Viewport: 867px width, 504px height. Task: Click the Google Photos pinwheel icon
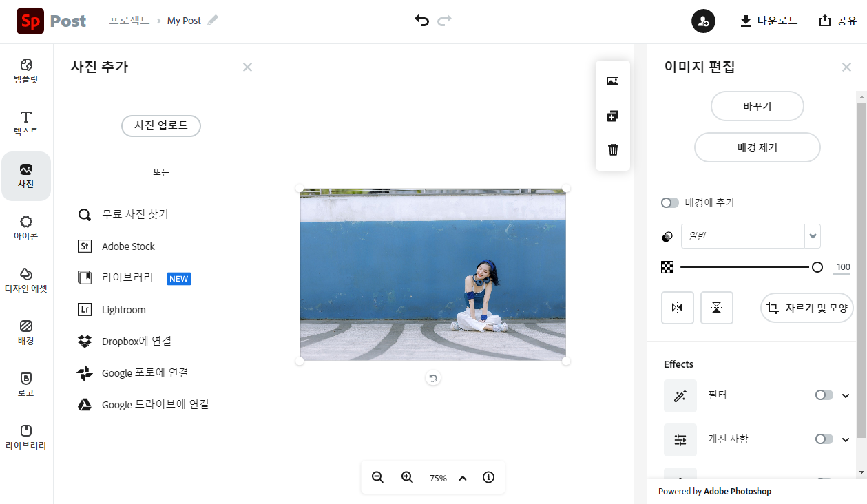point(85,373)
